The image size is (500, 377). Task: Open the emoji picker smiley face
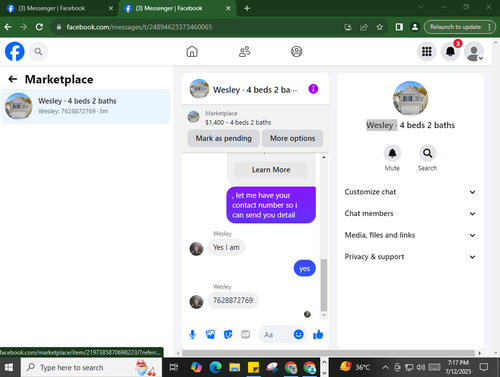[x=298, y=334]
